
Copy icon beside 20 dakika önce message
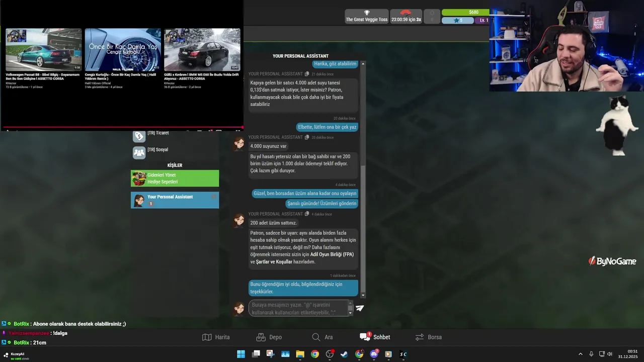coord(307,137)
